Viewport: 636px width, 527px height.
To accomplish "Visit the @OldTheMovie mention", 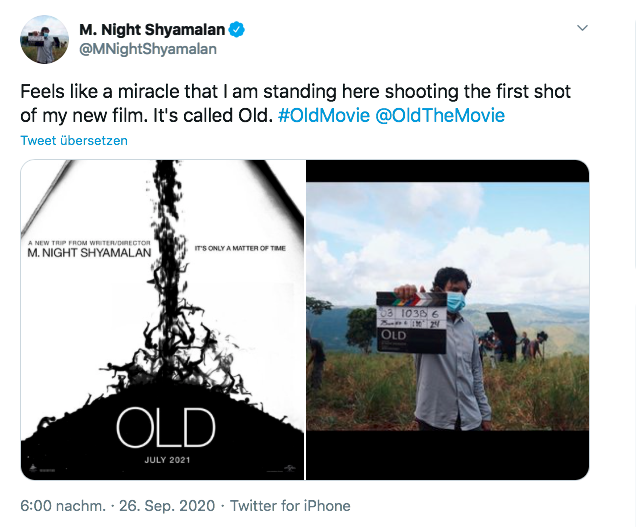I will click(x=440, y=116).
